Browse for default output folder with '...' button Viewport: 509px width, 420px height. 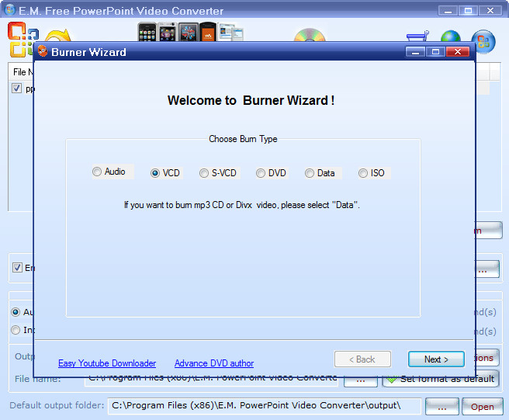point(442,406)
